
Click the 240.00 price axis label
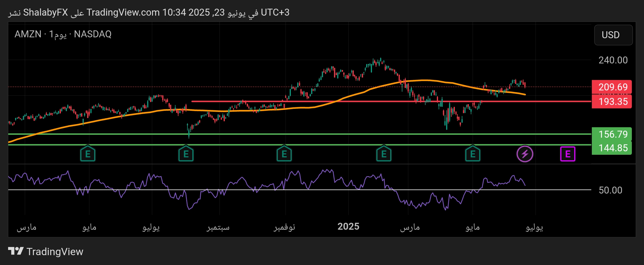point(613,60)
